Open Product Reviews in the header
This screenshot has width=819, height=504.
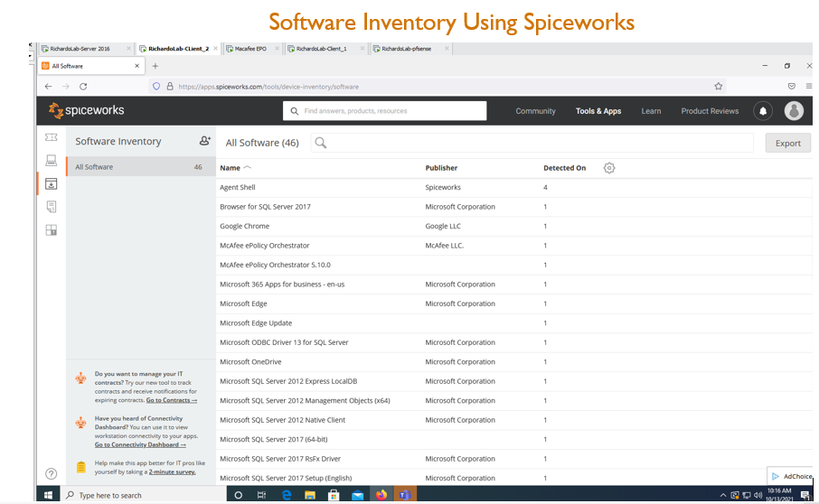click(710, 111)
